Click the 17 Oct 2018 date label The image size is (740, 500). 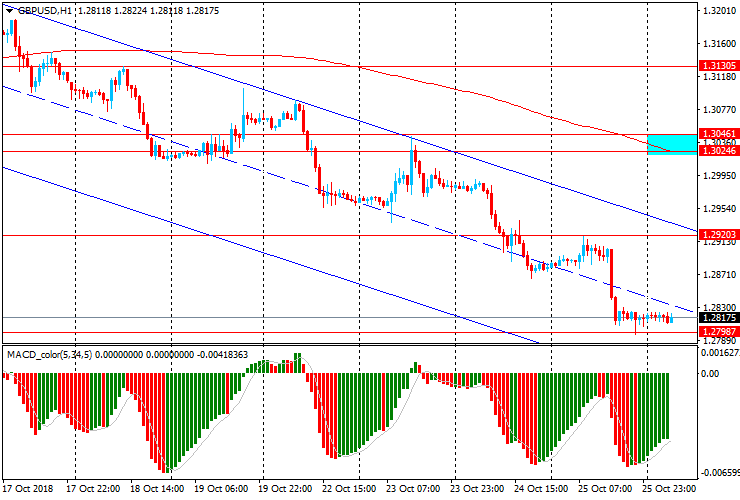[28, 488]
